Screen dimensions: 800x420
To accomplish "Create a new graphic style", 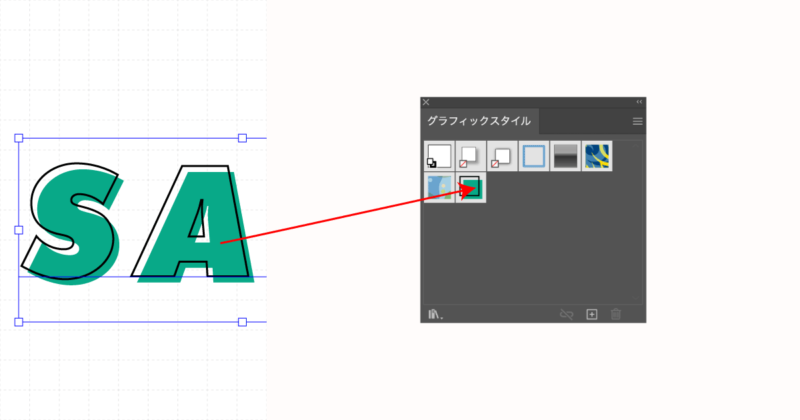I will tap(591, 314).
